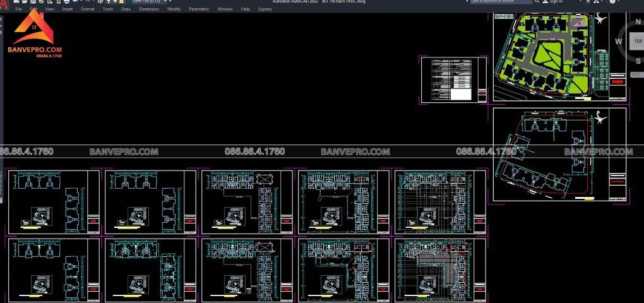Viewport: 644px width, 303px height.
Task: Open the Express menu
Action: click(265, 9)
